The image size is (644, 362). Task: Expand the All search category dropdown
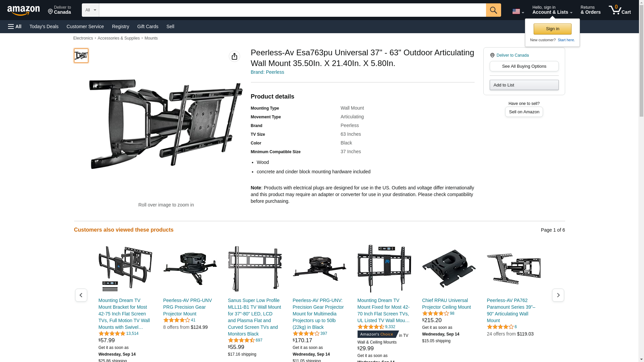91,10
